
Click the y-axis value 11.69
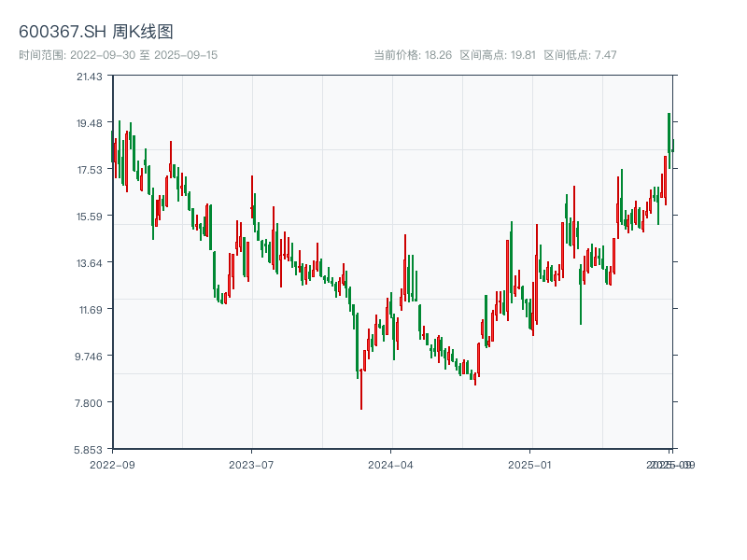pyautogui.click(x=91, y=310)
